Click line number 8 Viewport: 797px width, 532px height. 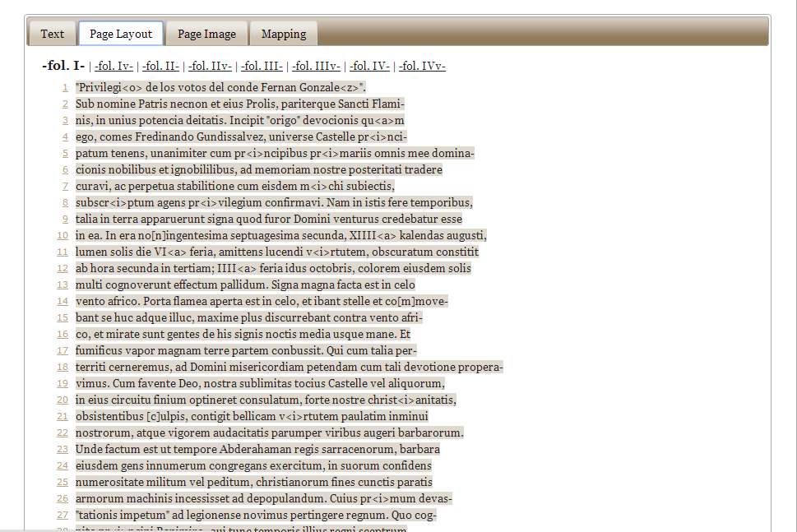click(65, 203)
